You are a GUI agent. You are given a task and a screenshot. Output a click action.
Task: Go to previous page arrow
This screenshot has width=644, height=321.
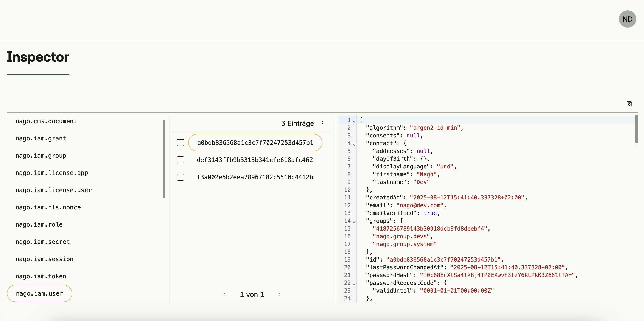point(224,294)
